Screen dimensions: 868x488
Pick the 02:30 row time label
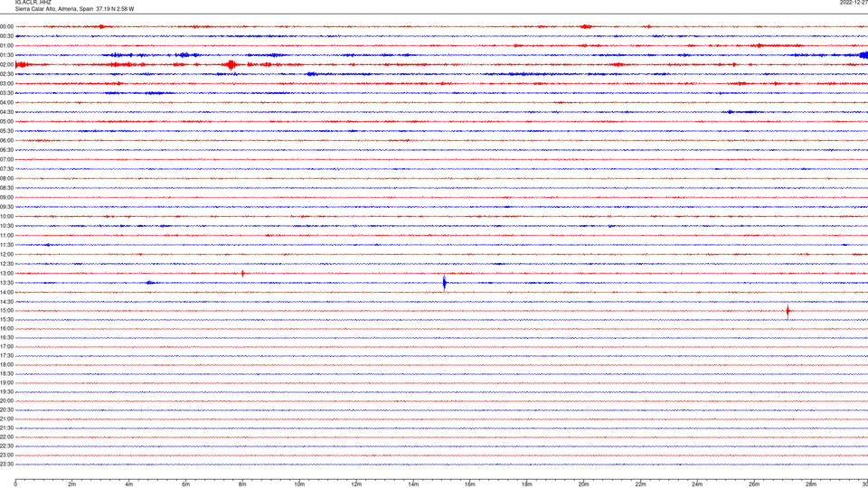coord(6,73)
